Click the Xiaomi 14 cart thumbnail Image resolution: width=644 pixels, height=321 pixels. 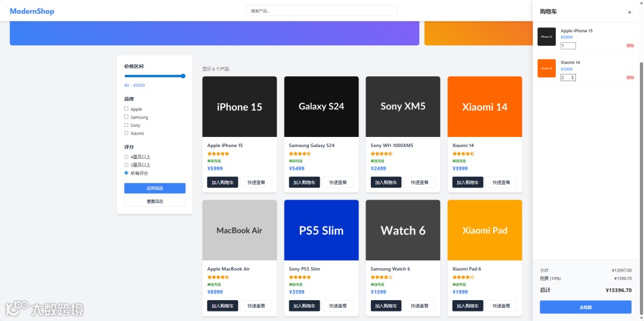click(547, 68)
